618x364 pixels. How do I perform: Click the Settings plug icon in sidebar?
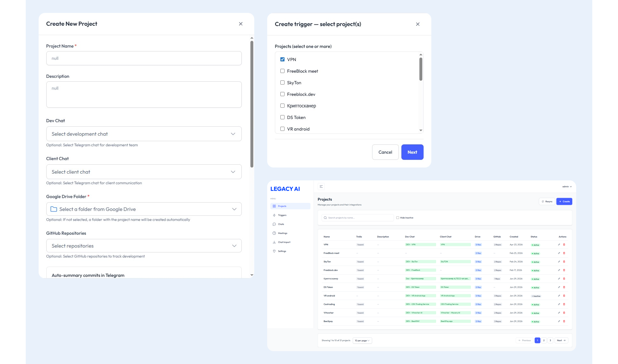(x=274, y=251)
